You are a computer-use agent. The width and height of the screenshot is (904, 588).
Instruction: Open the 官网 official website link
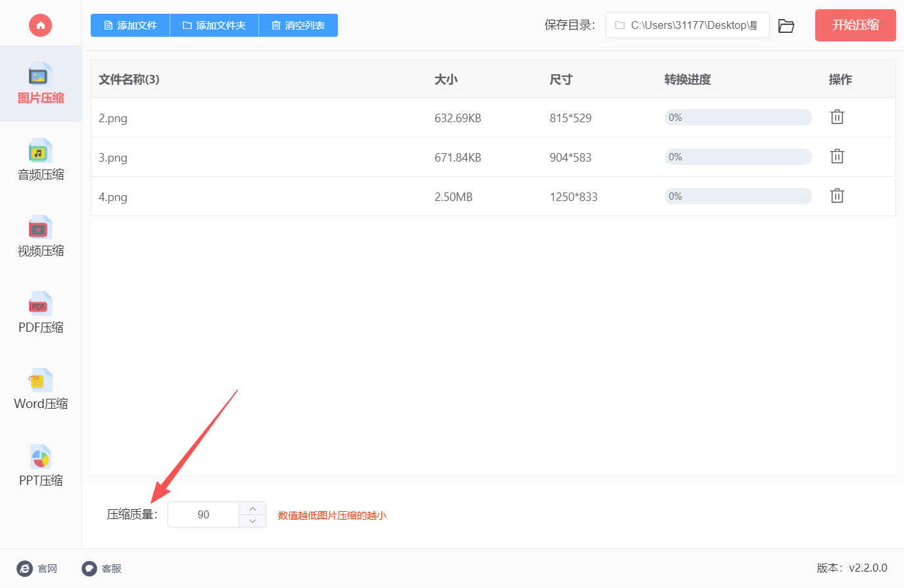pos(37,569)
